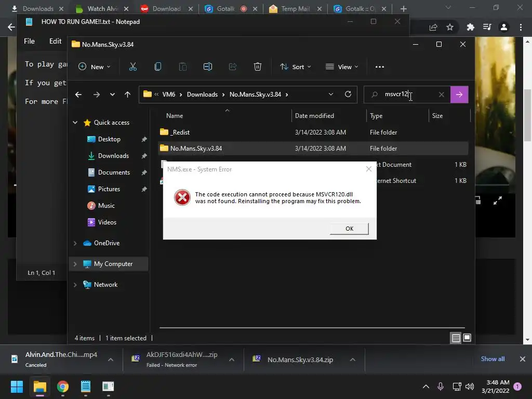This screenshot has width=532, height=399.
Task: Open Notepad File menu
Action: tap(29, 42)
